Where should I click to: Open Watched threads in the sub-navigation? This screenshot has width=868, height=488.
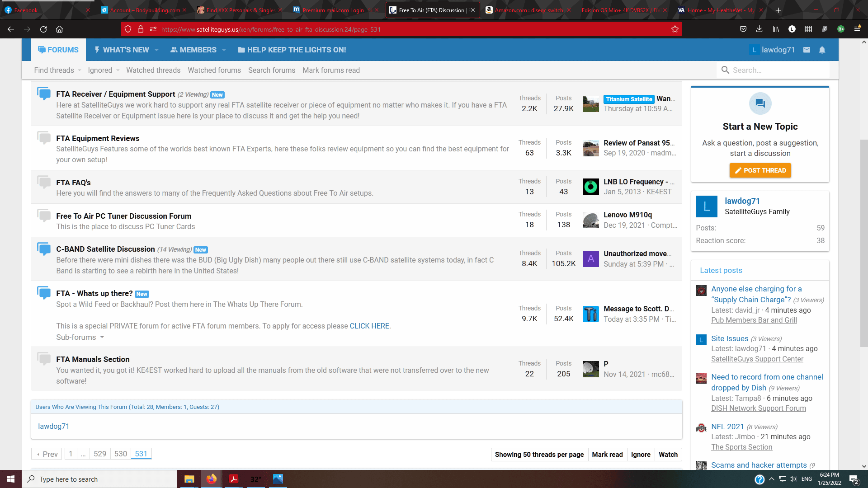pyautogui.click(x=153, y=70)
